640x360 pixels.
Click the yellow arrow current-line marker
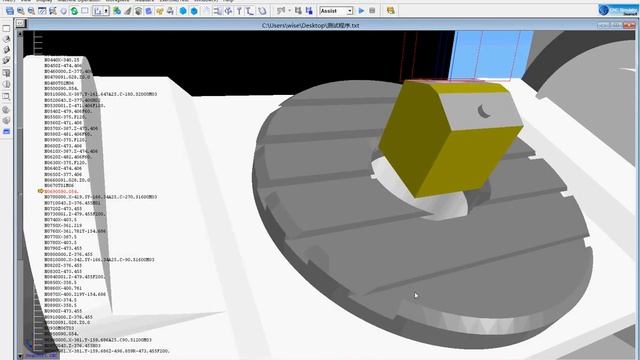(x=40, y=191)
